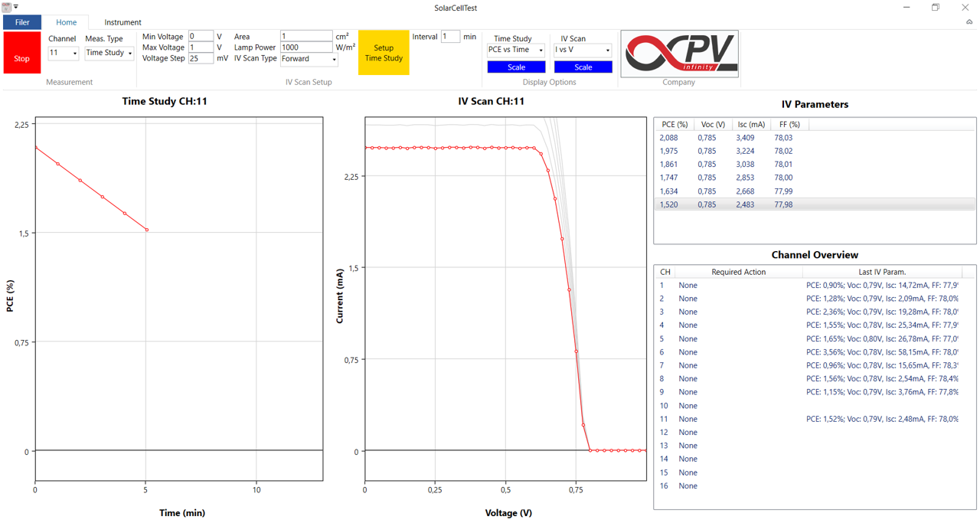Open the I vs V scan display dropdown
980x523 pixels.
(x=582, y=49)
